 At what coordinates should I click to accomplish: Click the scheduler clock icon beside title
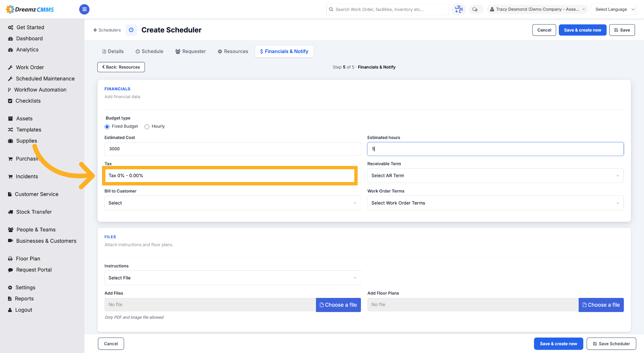point(131,30)
